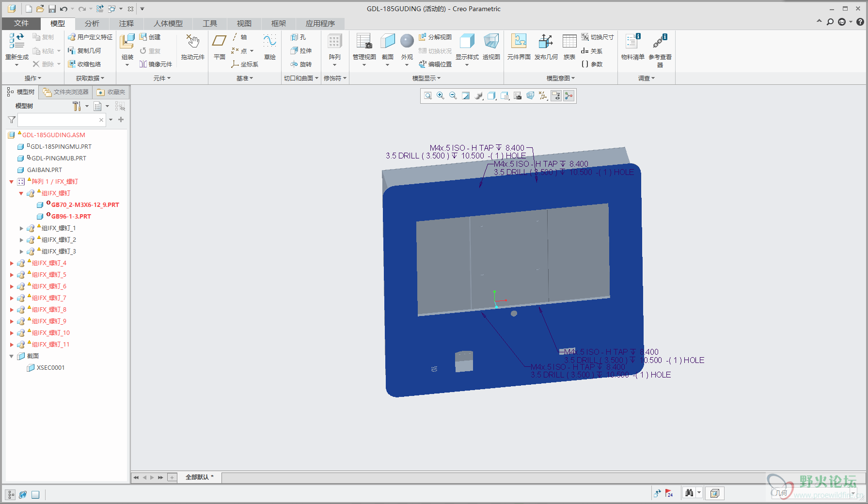Image resolution: width=868 pixels, height=504 pixels.
Task: Expand the 模型显示 group dropdown
Action: point(426,78)
